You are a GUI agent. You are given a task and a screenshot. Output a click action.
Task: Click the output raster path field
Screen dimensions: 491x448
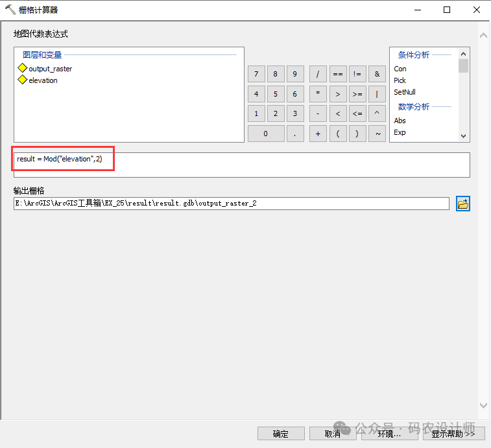pos(231,204)
